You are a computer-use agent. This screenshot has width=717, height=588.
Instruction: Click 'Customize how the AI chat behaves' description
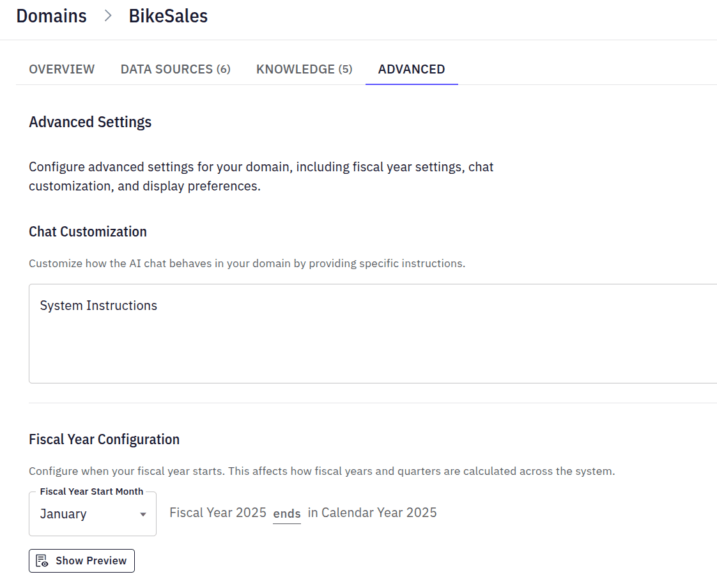pyautogui.click(x=247, y=263)
